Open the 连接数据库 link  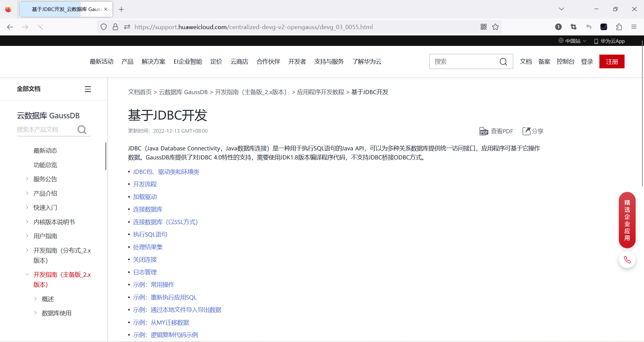click(x=148, y=209)
